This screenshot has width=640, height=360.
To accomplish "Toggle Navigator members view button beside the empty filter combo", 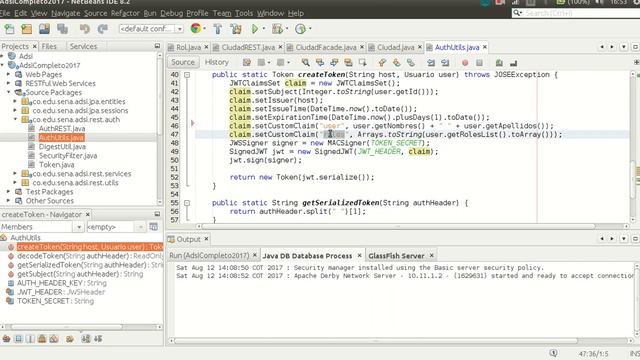I will (153, 227).
